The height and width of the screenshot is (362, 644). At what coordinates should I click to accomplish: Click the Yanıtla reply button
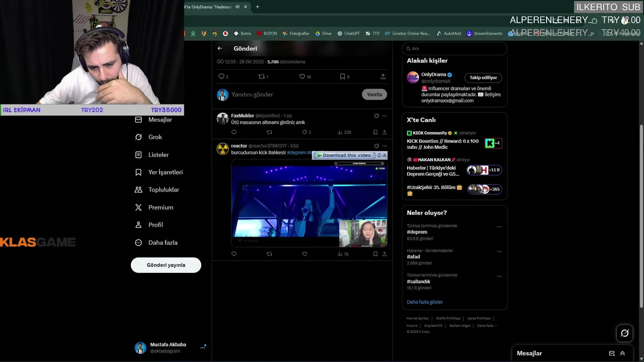374,95
